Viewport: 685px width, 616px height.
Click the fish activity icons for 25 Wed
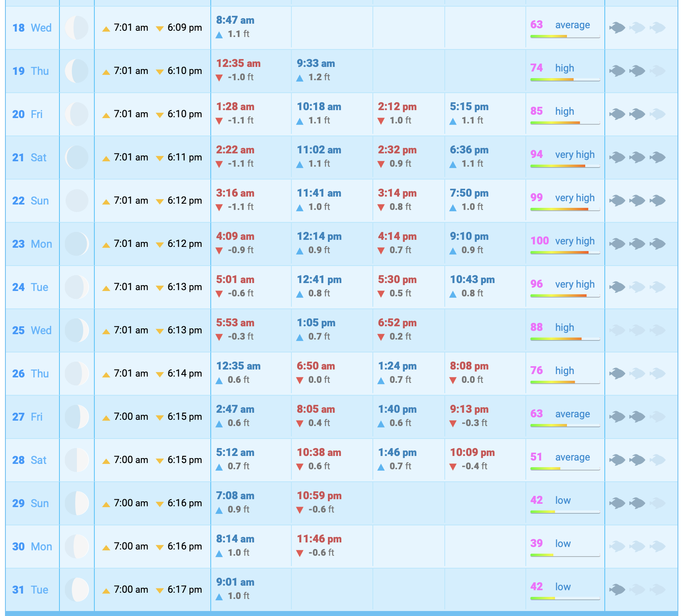tap(637, 330)
